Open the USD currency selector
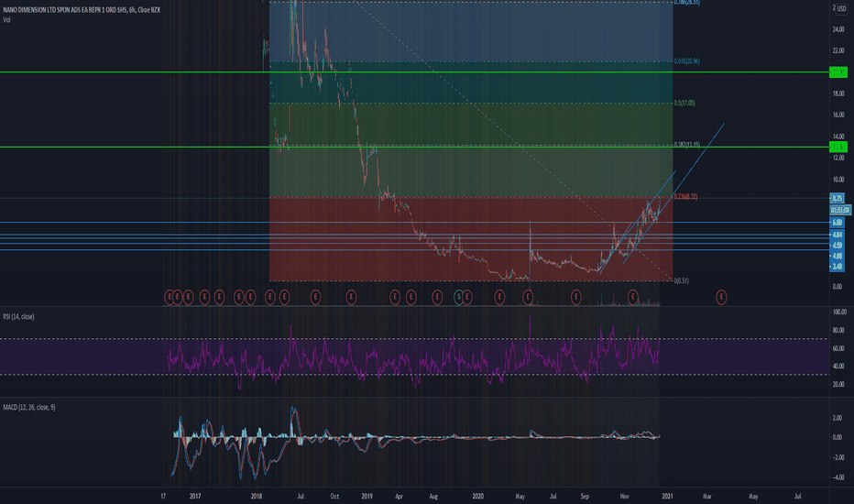854x504 pixels. [841, 8]
